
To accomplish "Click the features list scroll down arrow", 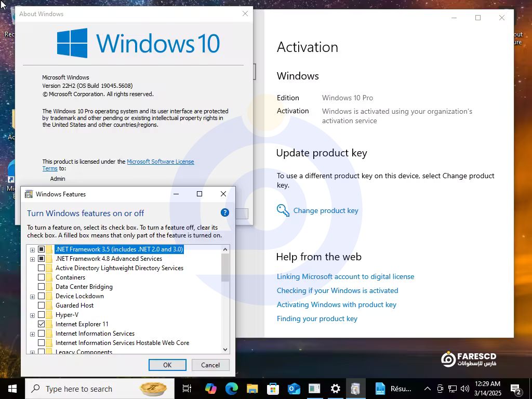I will (225, 349).
